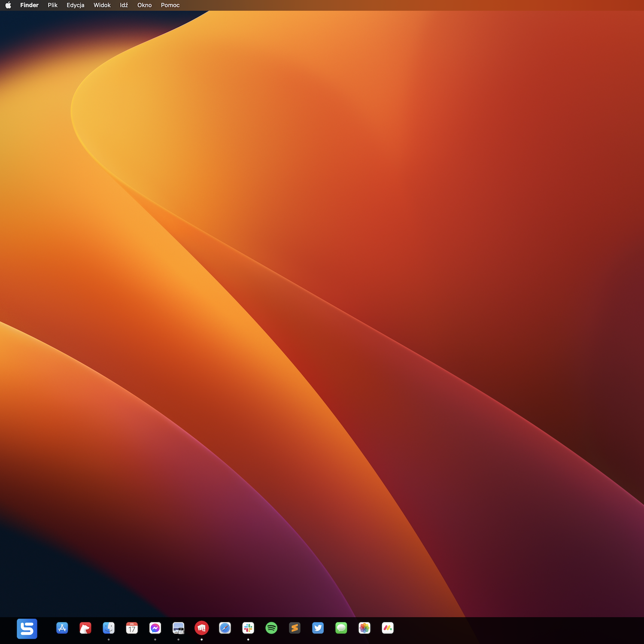This screenshot has width=644, height=644.
Task: Open Spotify from the dock
Action: (x=271, y=628)
